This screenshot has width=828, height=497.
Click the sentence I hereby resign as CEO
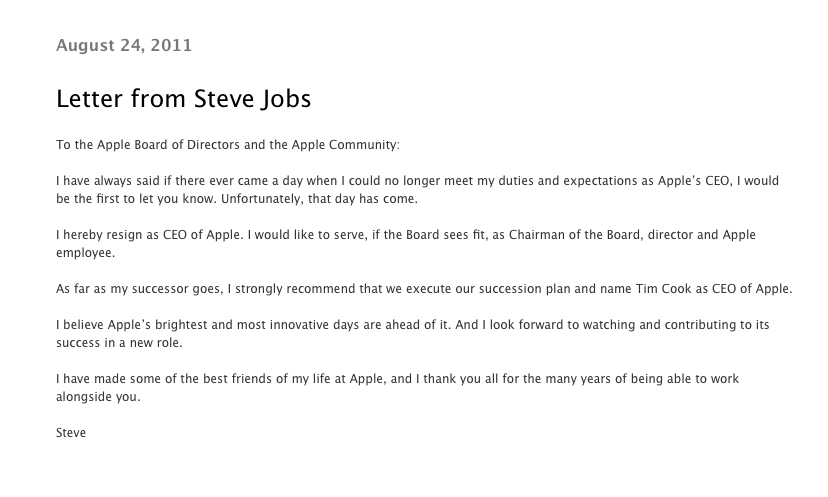pyautogui.click(x=150, y=235)
